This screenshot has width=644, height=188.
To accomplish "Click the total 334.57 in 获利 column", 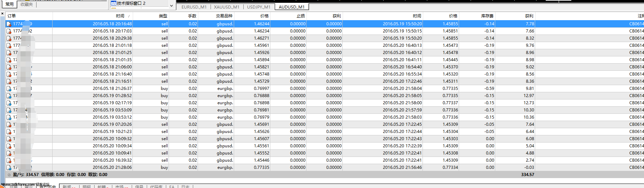I will coord(528,175).
